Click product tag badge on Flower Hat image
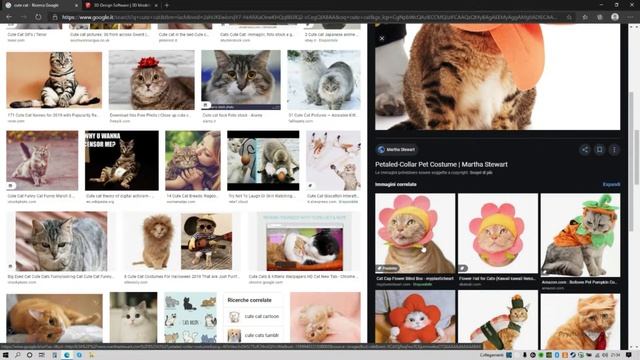This screenshot has height=360, width=640. 462,268
